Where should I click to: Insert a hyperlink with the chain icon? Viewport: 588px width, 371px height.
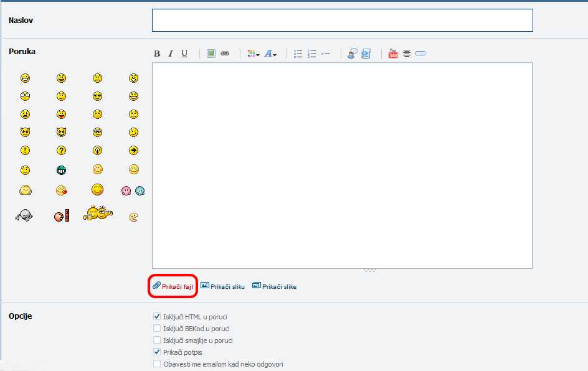click(225, 54)
